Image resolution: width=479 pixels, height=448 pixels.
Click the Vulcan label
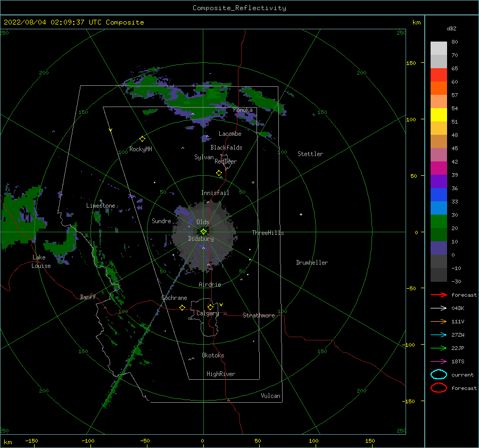pos(270,396)
